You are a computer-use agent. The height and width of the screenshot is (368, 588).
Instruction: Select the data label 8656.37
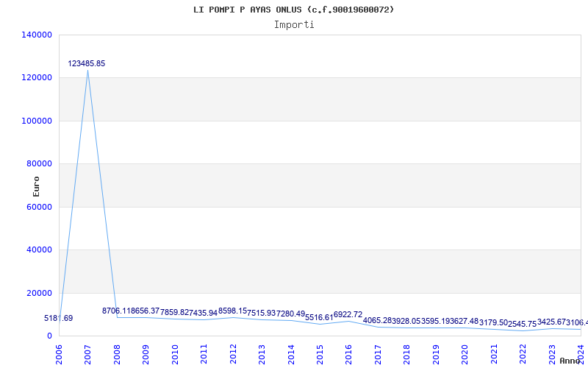click(x=145, y=311)
